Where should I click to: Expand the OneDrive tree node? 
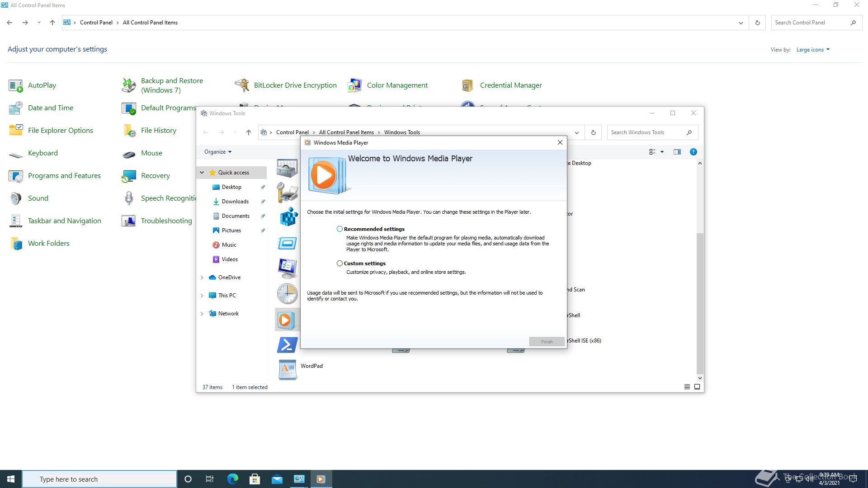tap(202, 277)
